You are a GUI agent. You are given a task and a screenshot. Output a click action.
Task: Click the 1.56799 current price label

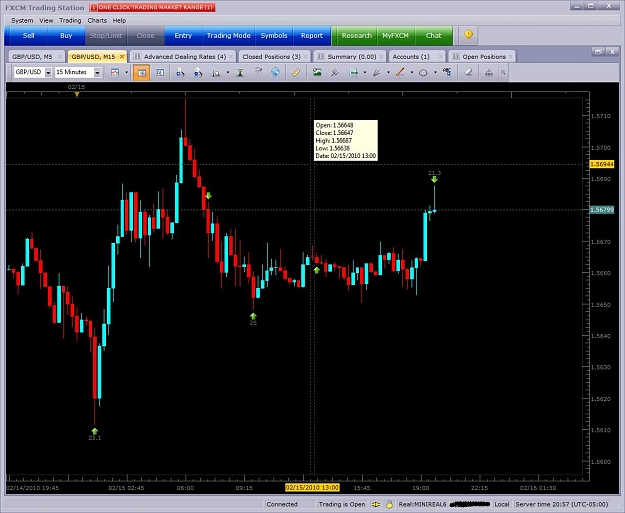(x=602, y=210)
